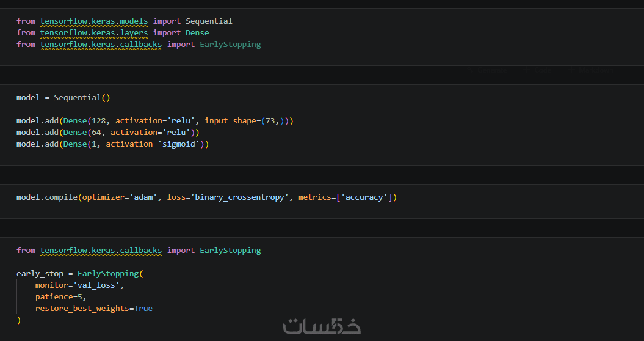Click the Generate button between cells
644x341 pixels.
[x=491, y=71]
